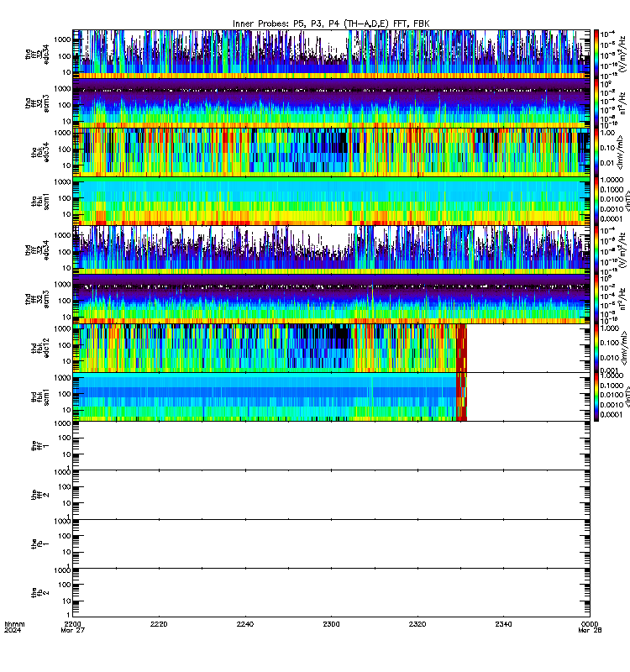Click the 'tha fbk edc34' panel label
The image size is (630, 672).
click(x=40, y=152)
